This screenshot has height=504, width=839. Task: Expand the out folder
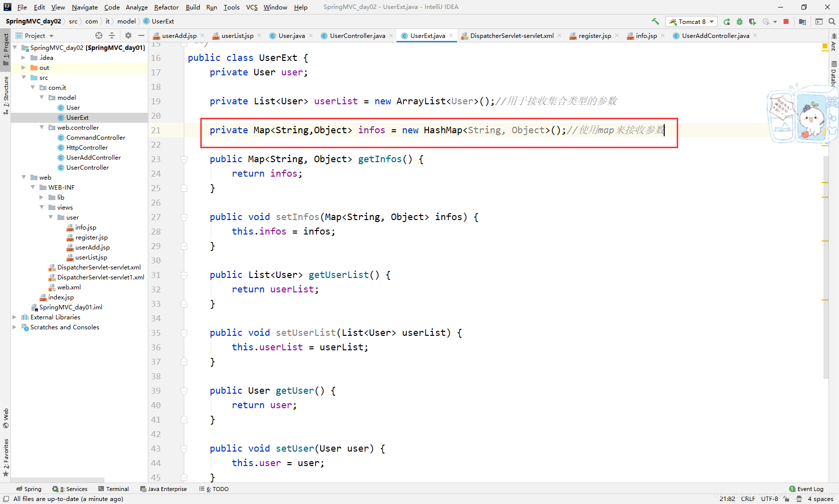[23, 68]
